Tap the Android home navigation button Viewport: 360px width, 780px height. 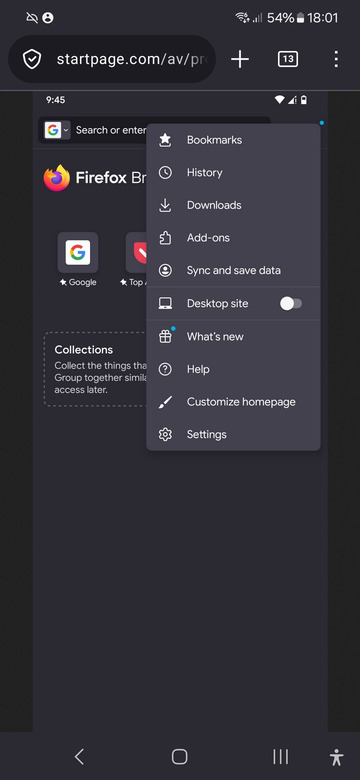pyautogui.click(x=180, y=757)
